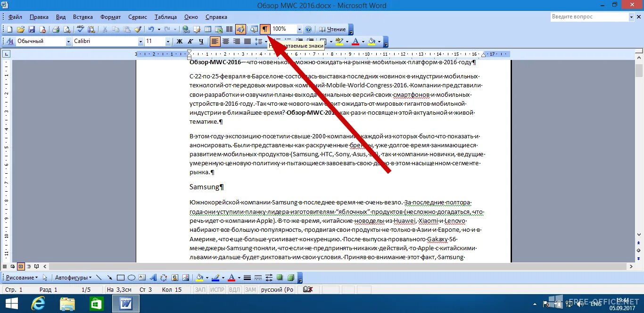Toggle Italic formatting (К)
Image resolution: width=644 pixels, height=313 pixels.
point(190,42)
